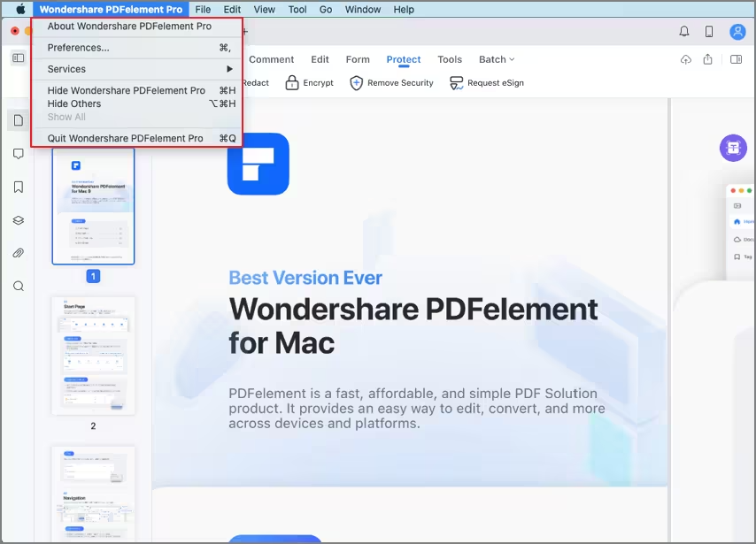The height and width of the screenshot is (544, 756).
Task: Select page 2 thumbnail
Action: tap(93, 356)
